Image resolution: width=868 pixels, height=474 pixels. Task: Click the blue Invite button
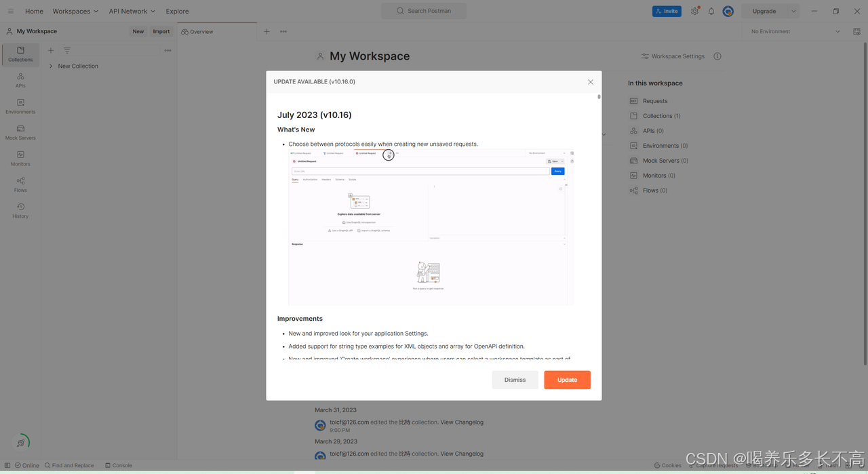tap(667, 12)
